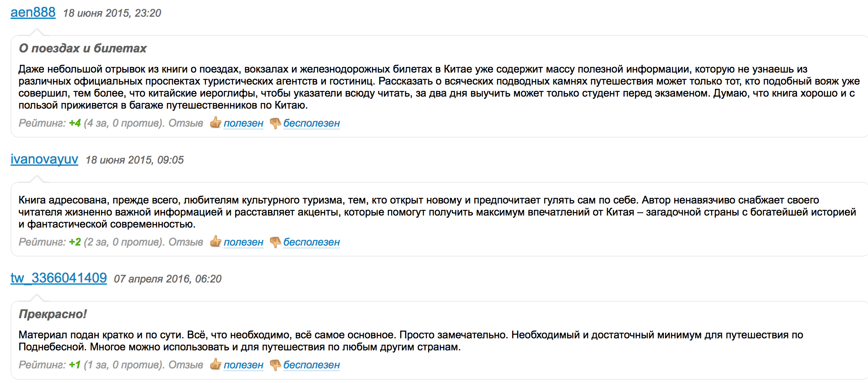Click the +2 rating score
Viewport: 868px width, 383px height.
click(75, 242)
